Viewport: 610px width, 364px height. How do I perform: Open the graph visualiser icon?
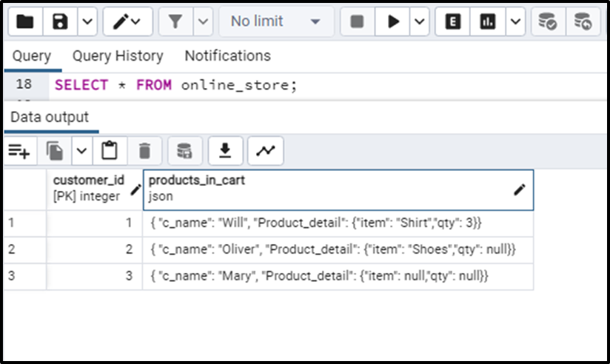(265, 151)
